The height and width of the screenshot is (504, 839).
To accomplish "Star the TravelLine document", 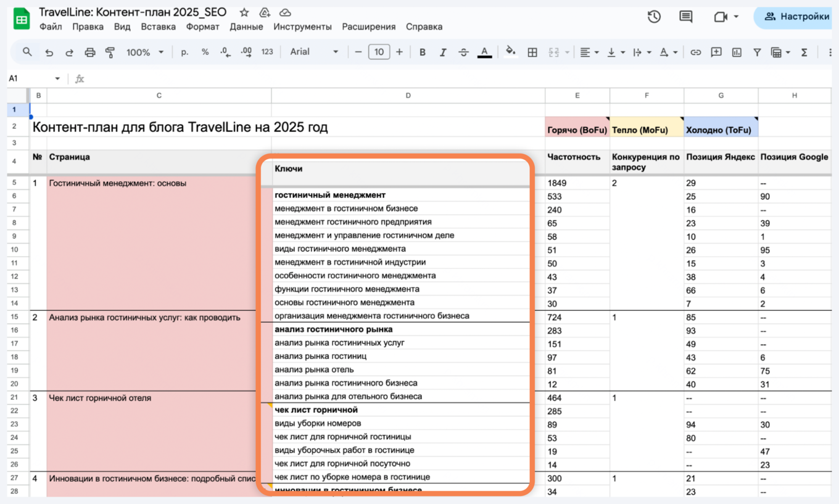I will tap(244, 12).
